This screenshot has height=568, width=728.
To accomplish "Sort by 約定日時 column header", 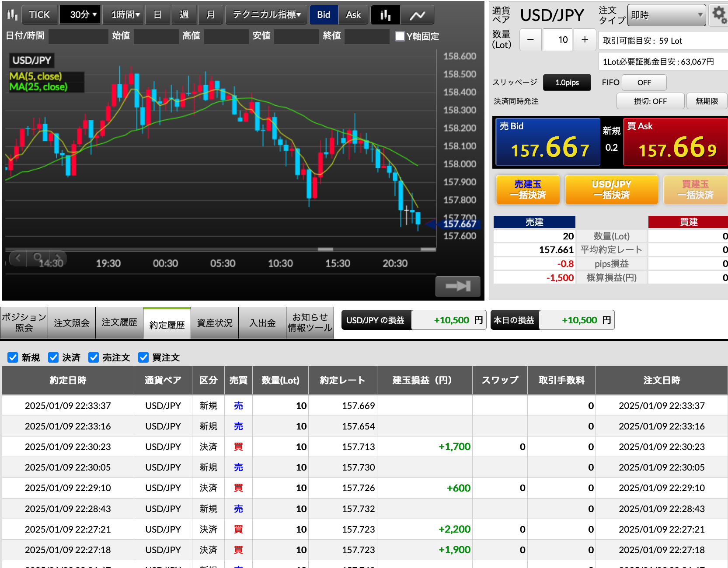I will pyautogui.click(x=68, y=380).
